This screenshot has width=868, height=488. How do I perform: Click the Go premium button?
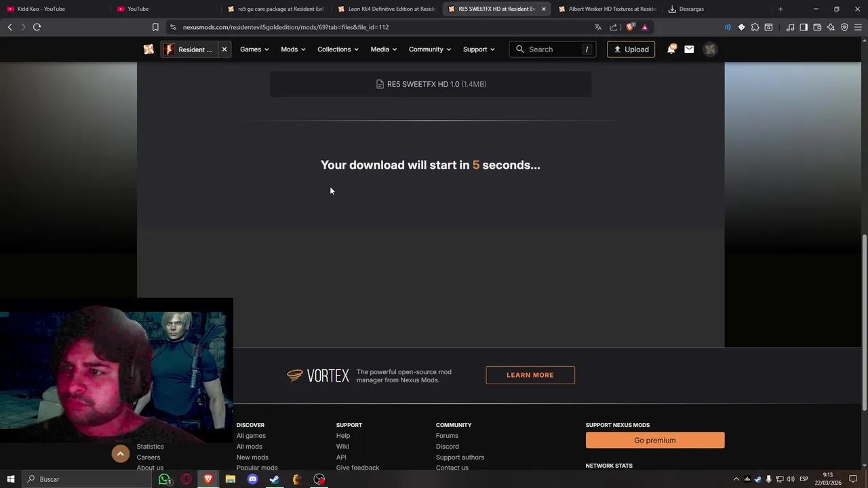[655, 441]
